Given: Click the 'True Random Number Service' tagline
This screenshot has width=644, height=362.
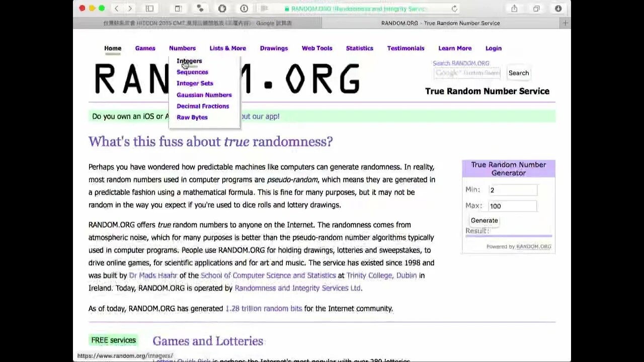Looking at the screenshot, I should (487, 91).
